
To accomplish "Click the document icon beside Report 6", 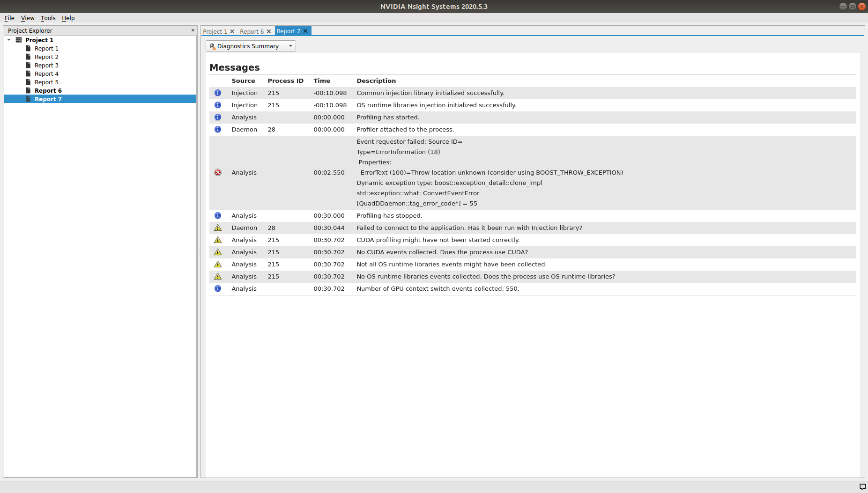I will point(28,90).
